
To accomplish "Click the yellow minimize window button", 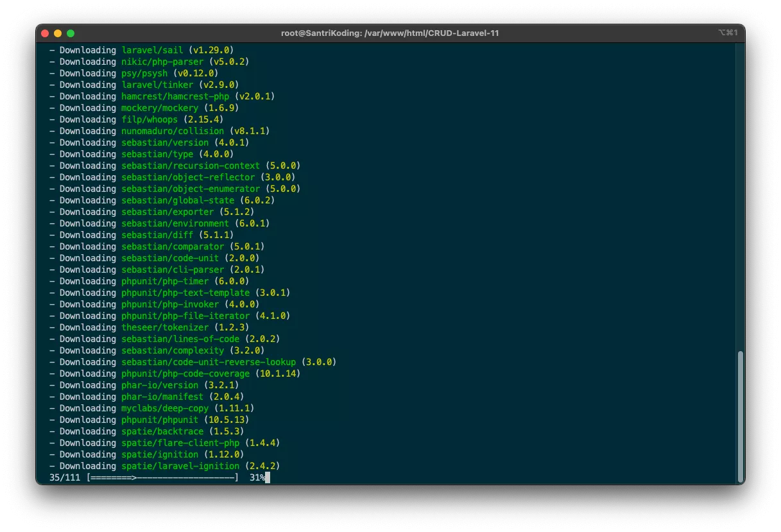I will pyautogui.click(x=58, y=33).
